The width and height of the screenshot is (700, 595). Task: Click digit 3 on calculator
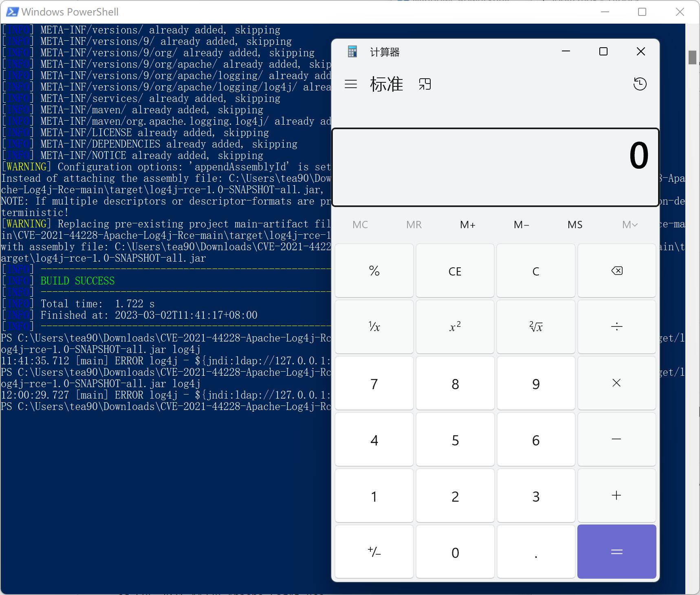(x=536, y=496)
